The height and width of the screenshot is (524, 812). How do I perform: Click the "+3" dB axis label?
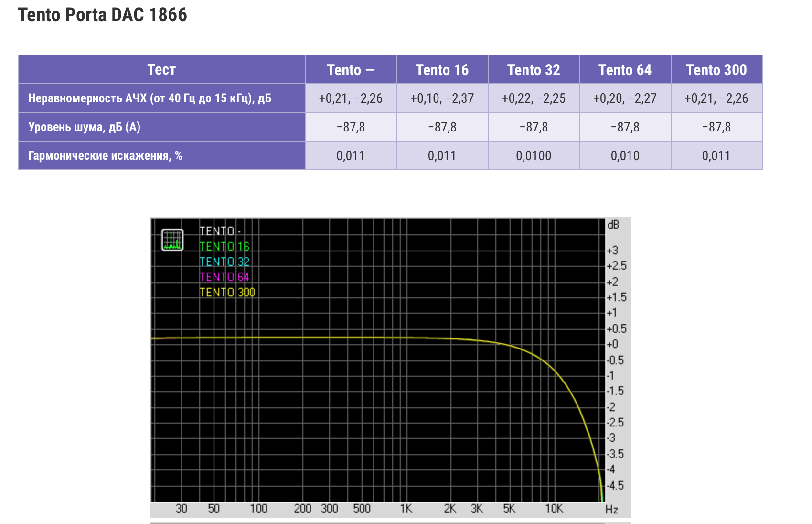[x=612, y=251]
